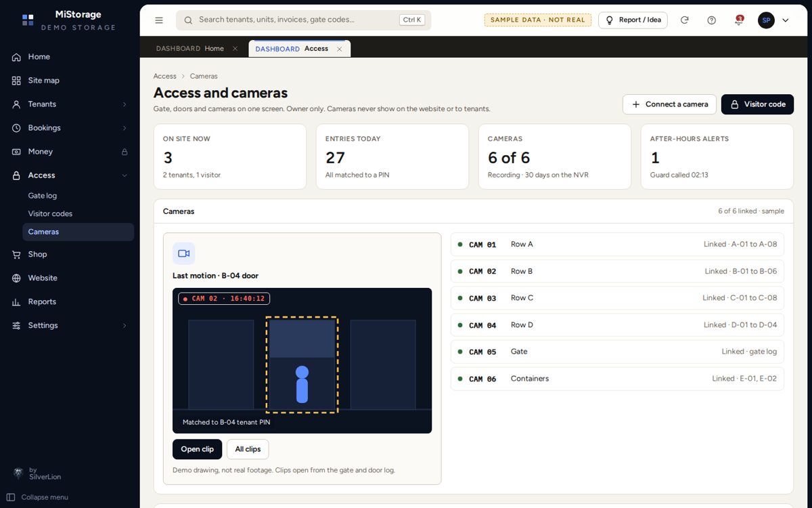Image resolution: width=812 pixels, height=508 pixels.
Task: Click the search tenants input field
Action: (303, 20)
